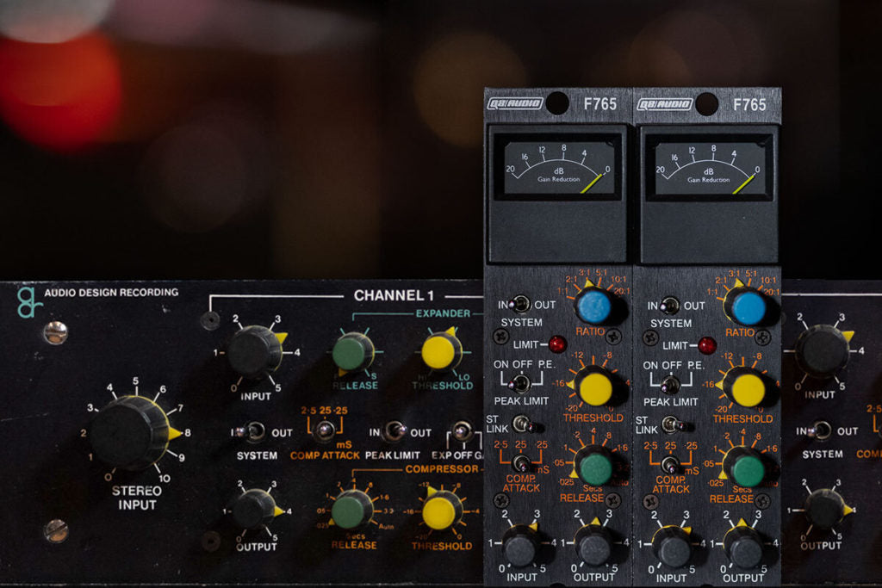Flip the rack unit's right-channel SYSTEM switch
882x588 pixels.
(x=820, y=430)
